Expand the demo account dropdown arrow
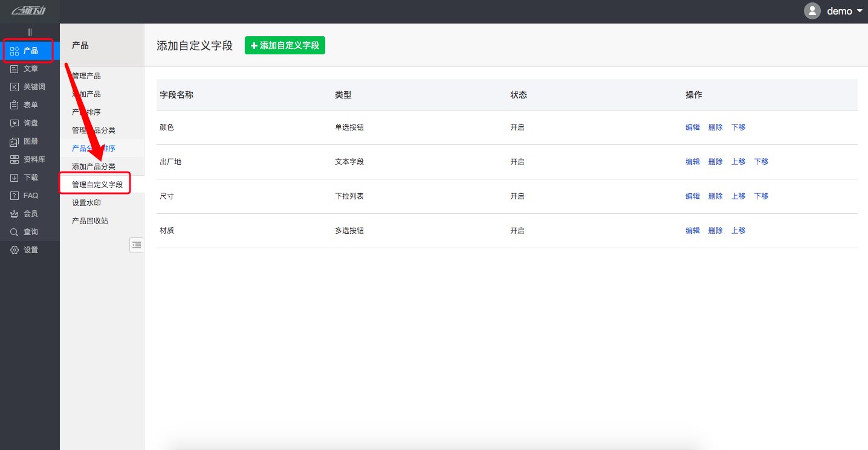Viewport: 868px width, 450px height. pos(860,11)
